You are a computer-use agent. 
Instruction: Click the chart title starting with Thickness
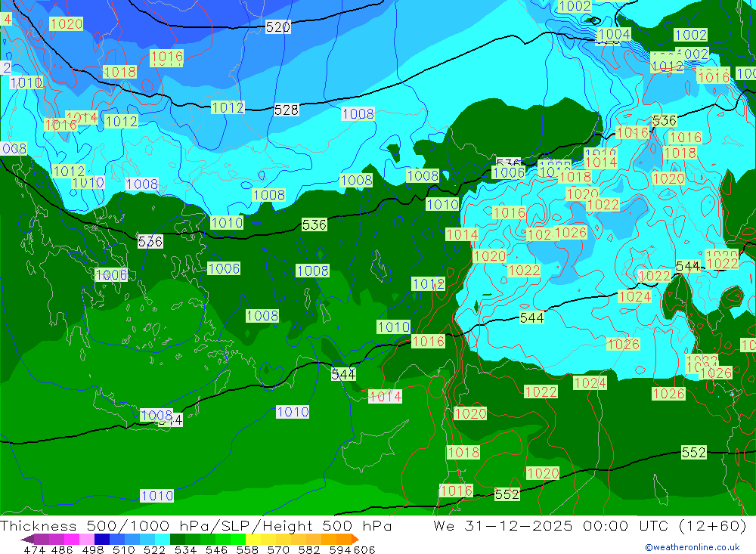pyautogui.click(x=196, y=525)
